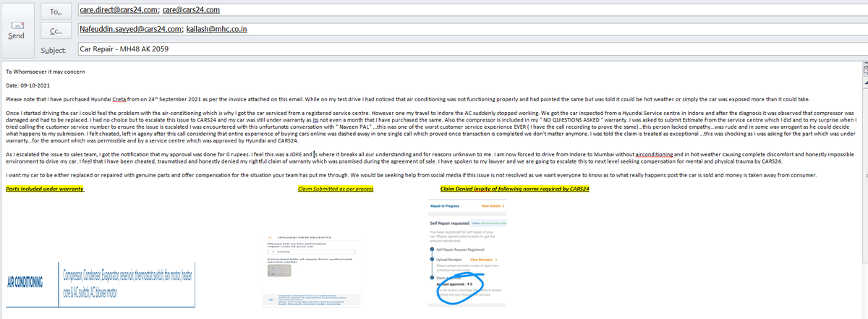Open address book with To... button
Screen dimensions: 868x319
[x=56, y=12]
